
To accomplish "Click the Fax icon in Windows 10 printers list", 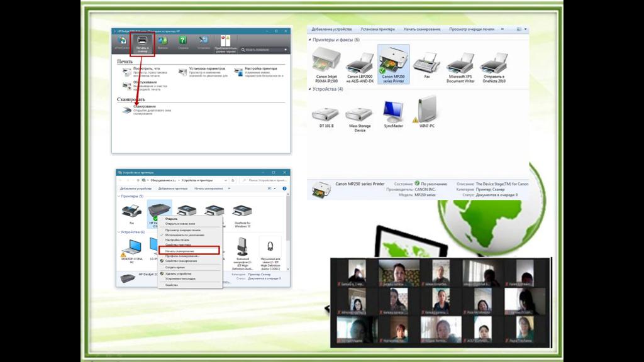I will coord(131,212).
